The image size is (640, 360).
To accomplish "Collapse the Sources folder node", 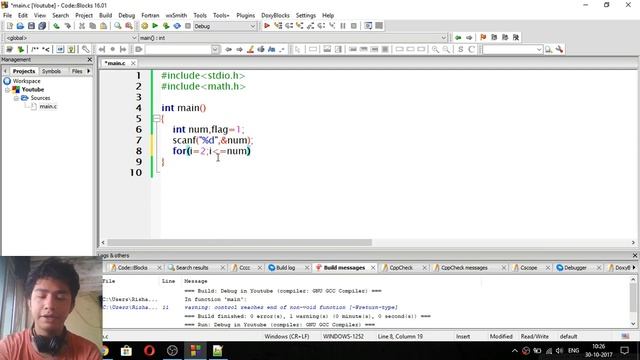I will click(16, 98).
